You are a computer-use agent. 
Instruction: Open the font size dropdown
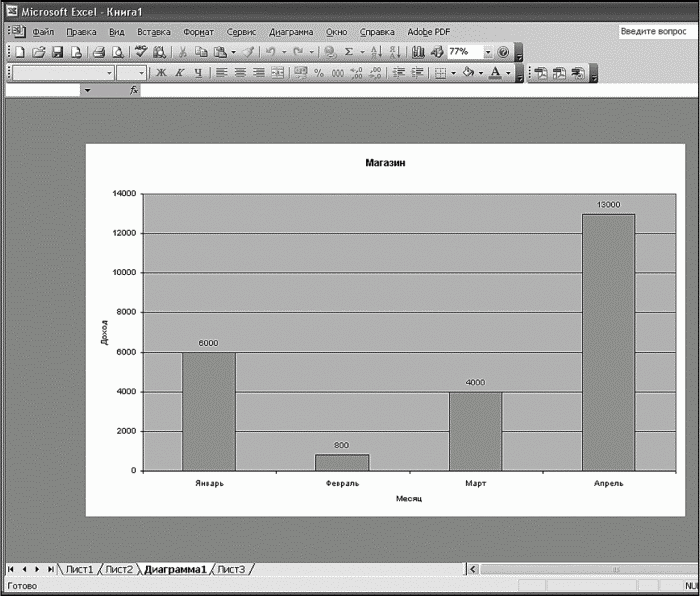coord(142,73)
